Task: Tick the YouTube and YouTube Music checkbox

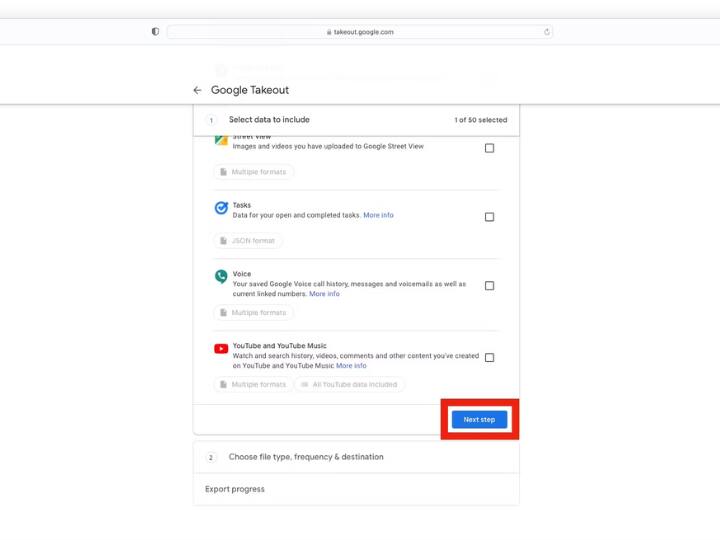Action: [x=489, y=357]
